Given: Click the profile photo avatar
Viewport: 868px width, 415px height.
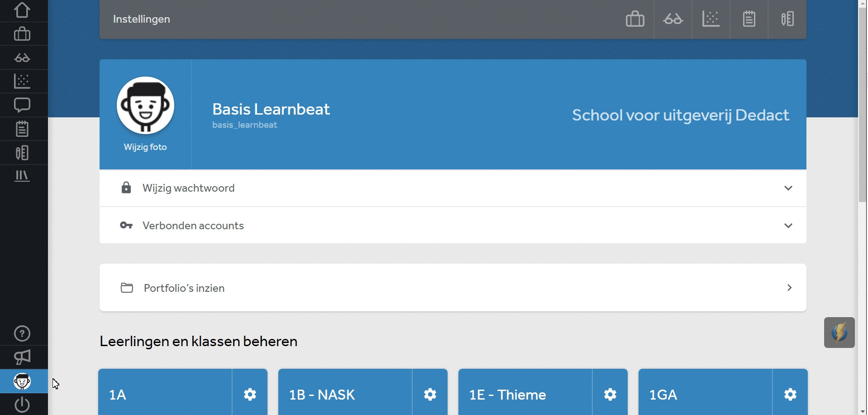Looking at the screenshot, I should click(145, 105).
